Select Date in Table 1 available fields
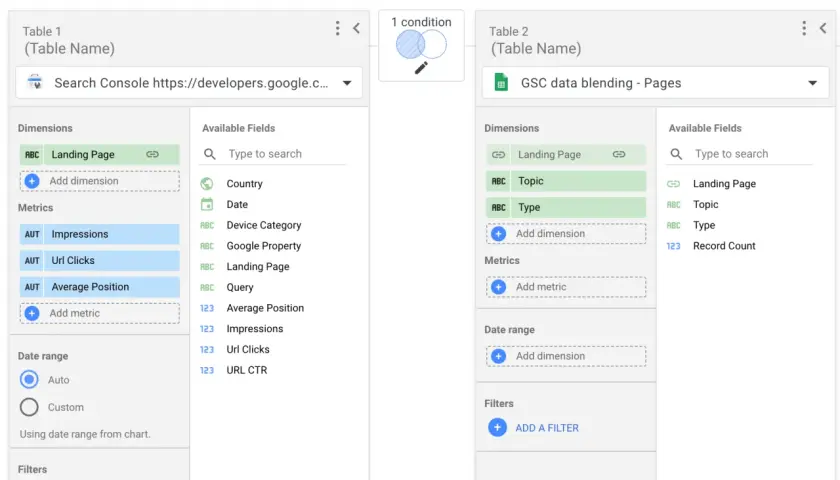The width and height of the screenshot is (840, 480). pos(237,205)
